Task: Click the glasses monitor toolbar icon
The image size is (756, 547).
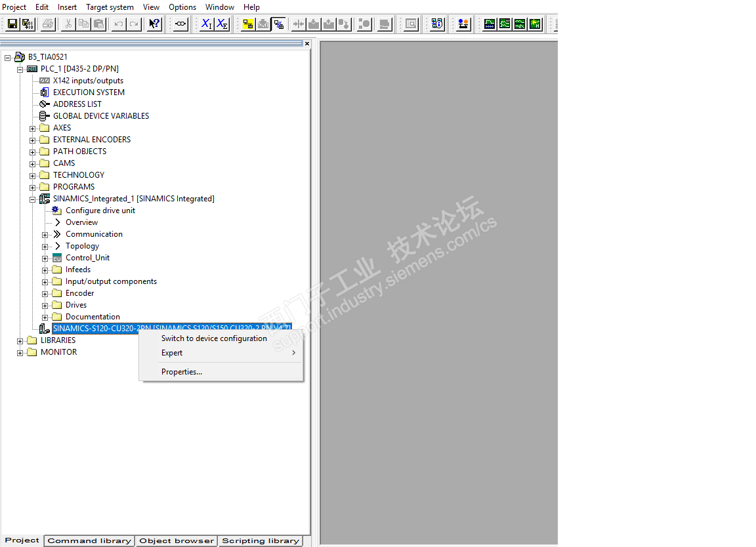Action: click(x=181, y=24)
